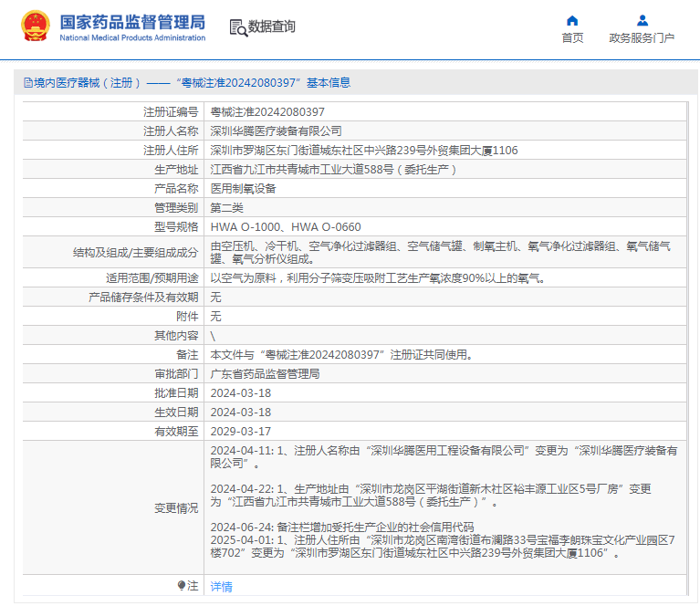Screen dimensions: 700x606
Task: Click the 政务服务门户 user icon
Action: [x=642, y=21]
